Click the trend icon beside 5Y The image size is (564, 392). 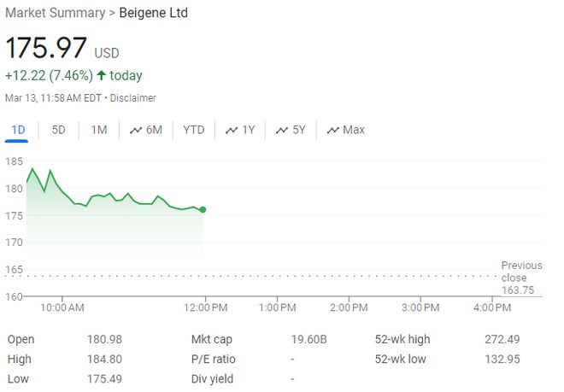tap(281, 131)
